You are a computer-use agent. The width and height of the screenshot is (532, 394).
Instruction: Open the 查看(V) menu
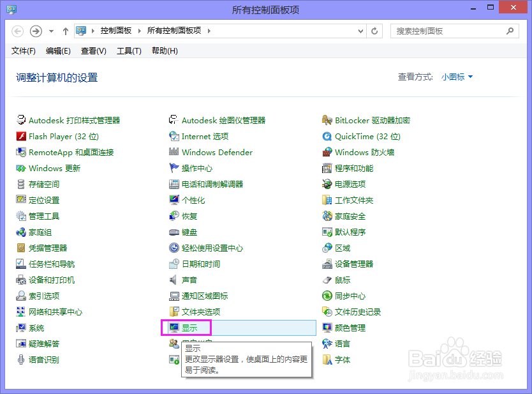tap(92, 51)
